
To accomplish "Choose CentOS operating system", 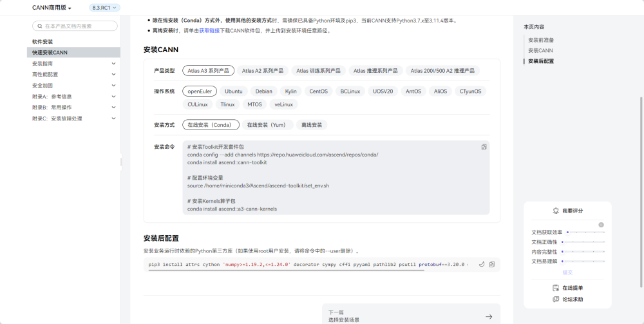I will pyautogui.click(x=318, y=91).
